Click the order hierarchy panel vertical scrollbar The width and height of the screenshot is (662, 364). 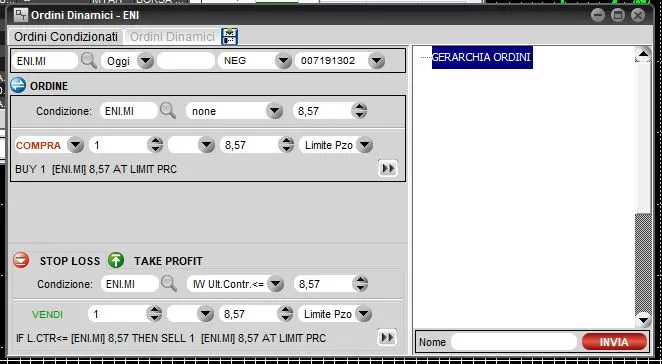click(x=643, y=187)
